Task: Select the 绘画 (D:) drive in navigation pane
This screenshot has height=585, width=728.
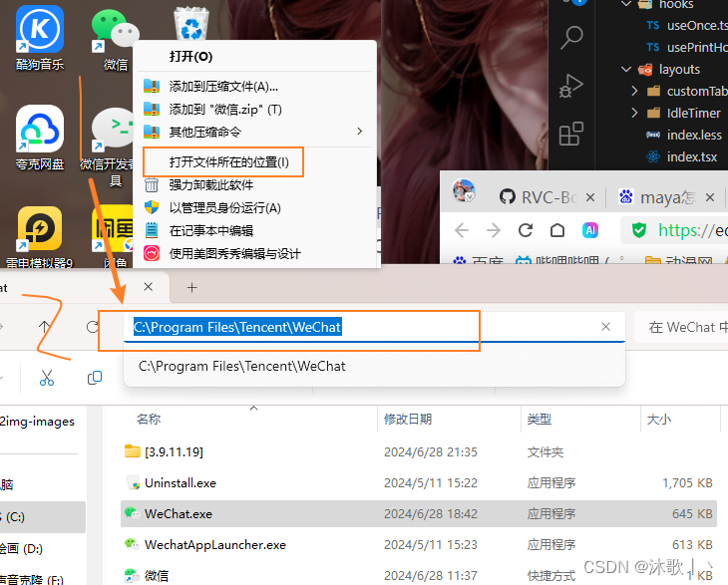Action: pos(43,549)
